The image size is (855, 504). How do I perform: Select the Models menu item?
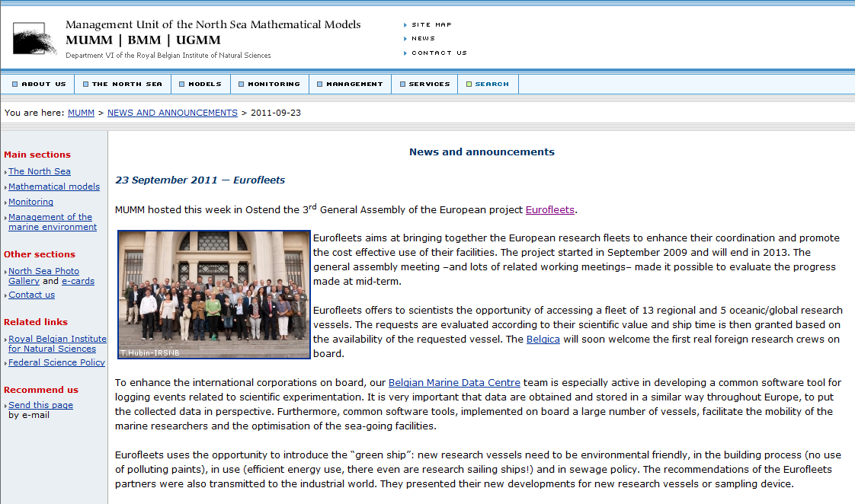tap(200, 85)
